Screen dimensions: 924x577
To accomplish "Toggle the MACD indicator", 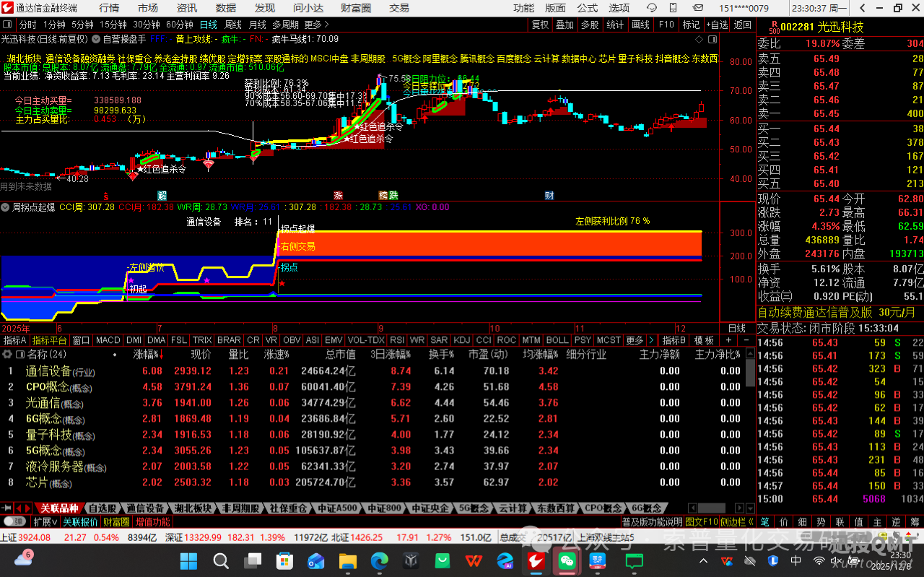I will pyautogui.click(x=108, y=340).
